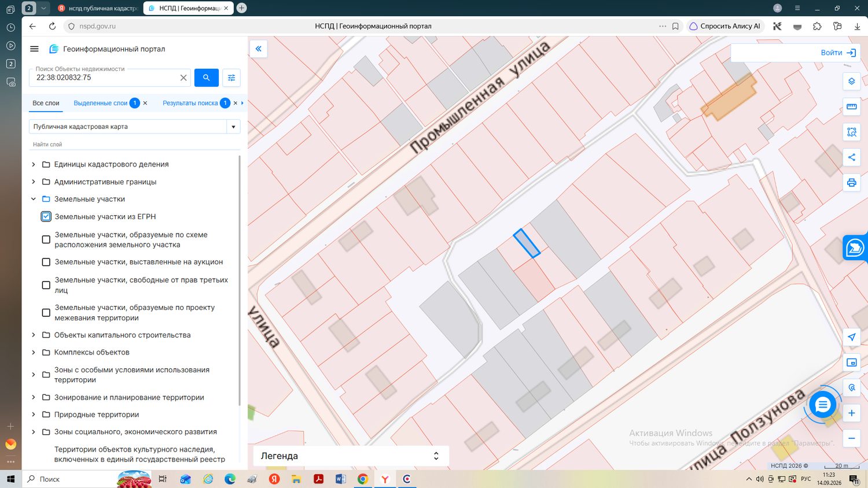Uncheck Земельные участки из ЕГРН layer

(46, 217)
